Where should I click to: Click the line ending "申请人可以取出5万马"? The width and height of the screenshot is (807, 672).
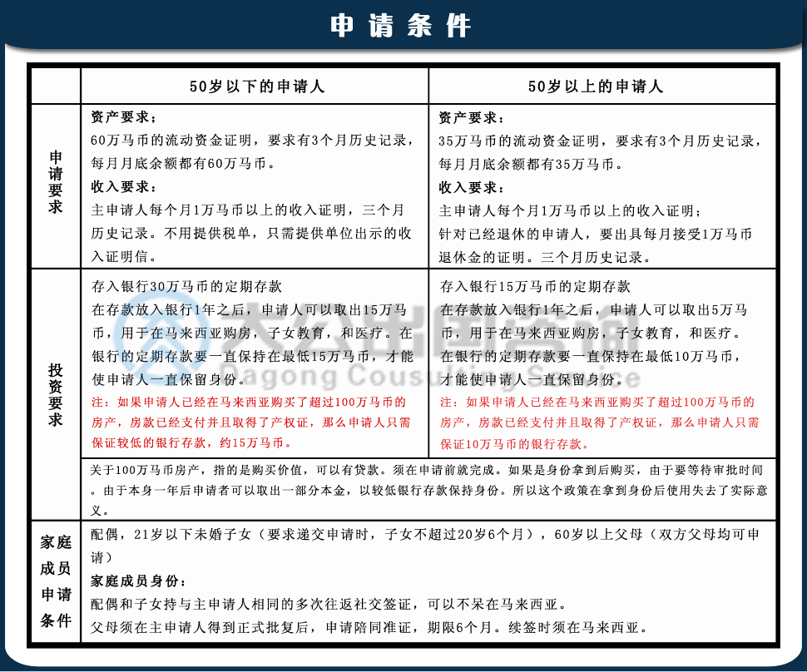click(594, 309)
